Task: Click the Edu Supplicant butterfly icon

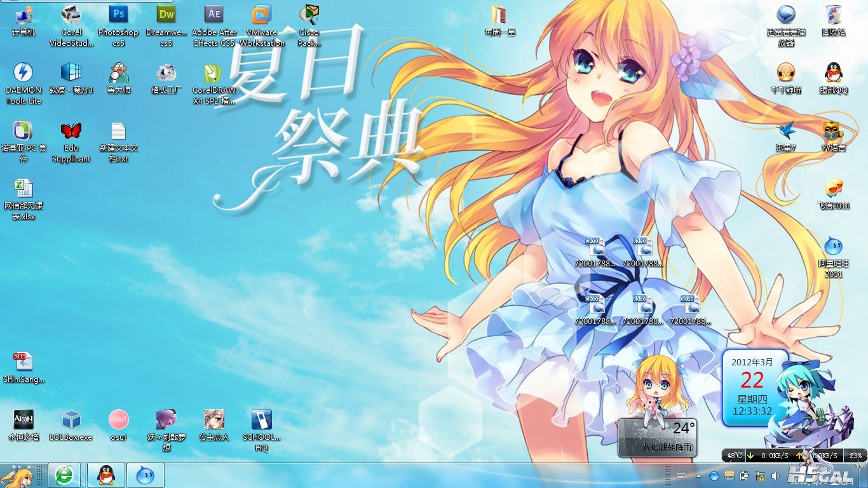Action: click(x=71, y=142)
